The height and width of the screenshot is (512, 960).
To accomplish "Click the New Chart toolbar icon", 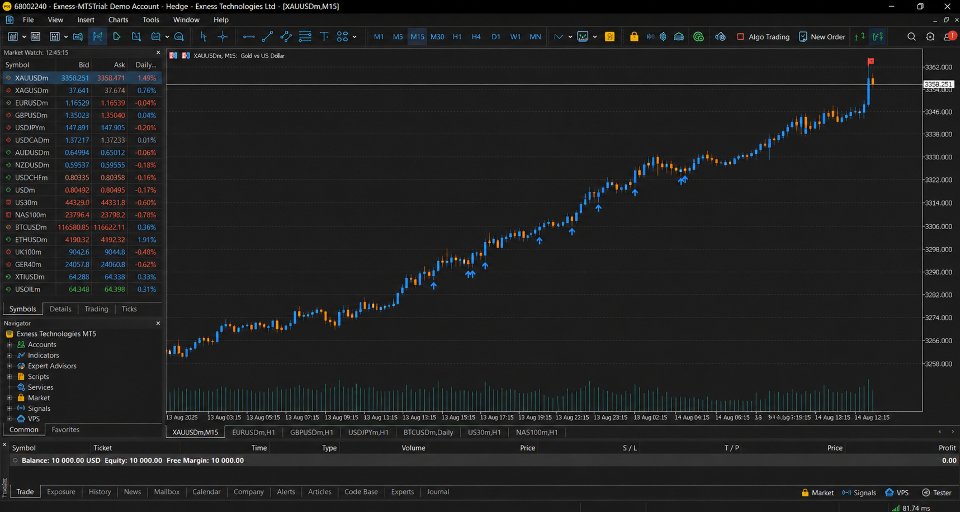I will 13,37.
